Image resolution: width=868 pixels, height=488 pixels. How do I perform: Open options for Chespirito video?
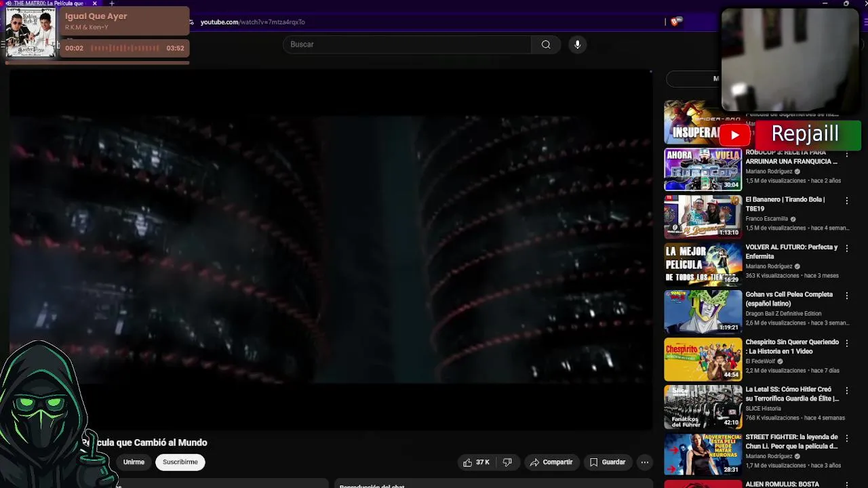[846, 344]
